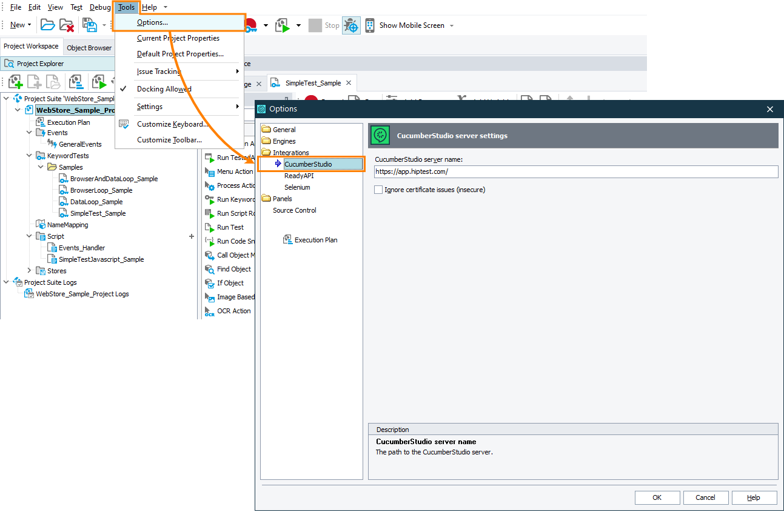784x532 pixels.
Task: Switch to the Object Browser tab
Action: click(x=89, y=48)
